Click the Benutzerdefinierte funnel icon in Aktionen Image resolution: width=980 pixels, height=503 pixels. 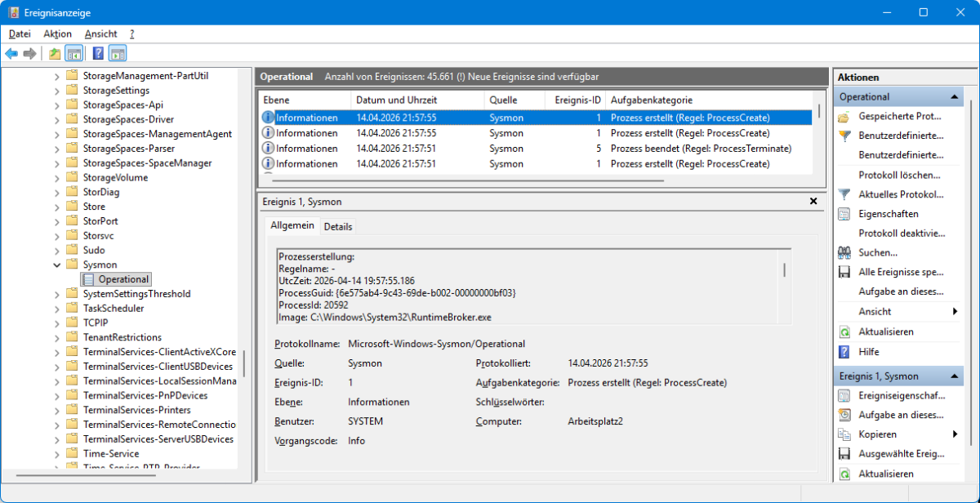click(x=844, y=136)
